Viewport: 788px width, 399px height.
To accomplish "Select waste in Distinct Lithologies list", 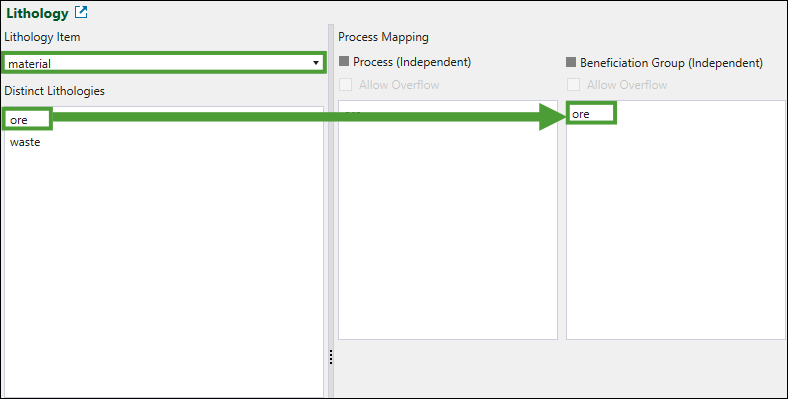I will click(x=25, y=142).
